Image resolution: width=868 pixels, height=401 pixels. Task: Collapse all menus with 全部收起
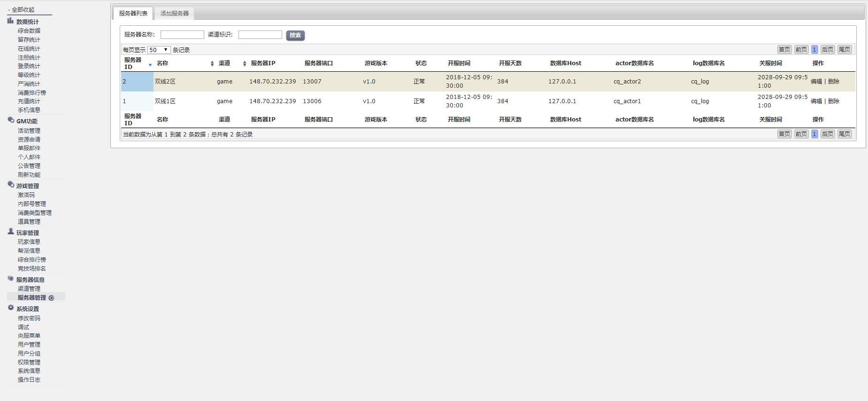pos(21,9)
